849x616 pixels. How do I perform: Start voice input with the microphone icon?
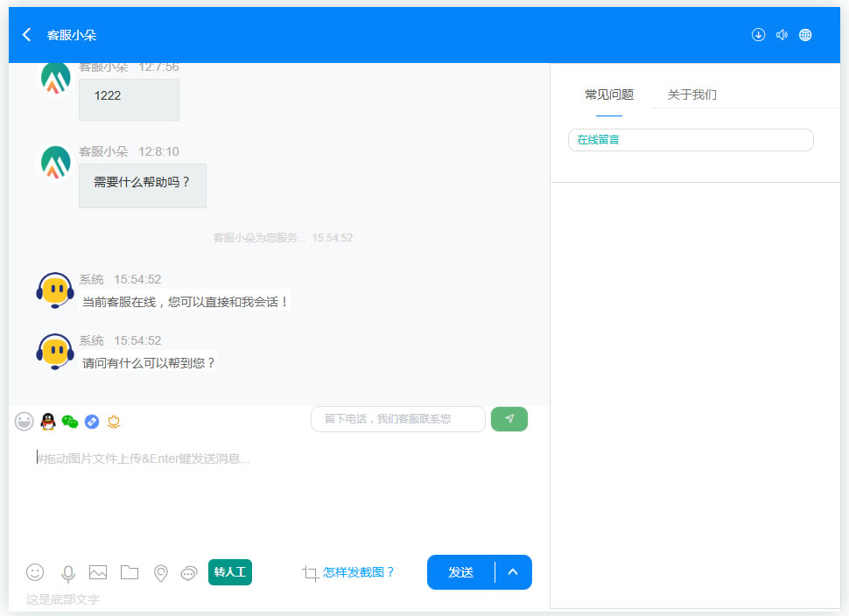67,573
